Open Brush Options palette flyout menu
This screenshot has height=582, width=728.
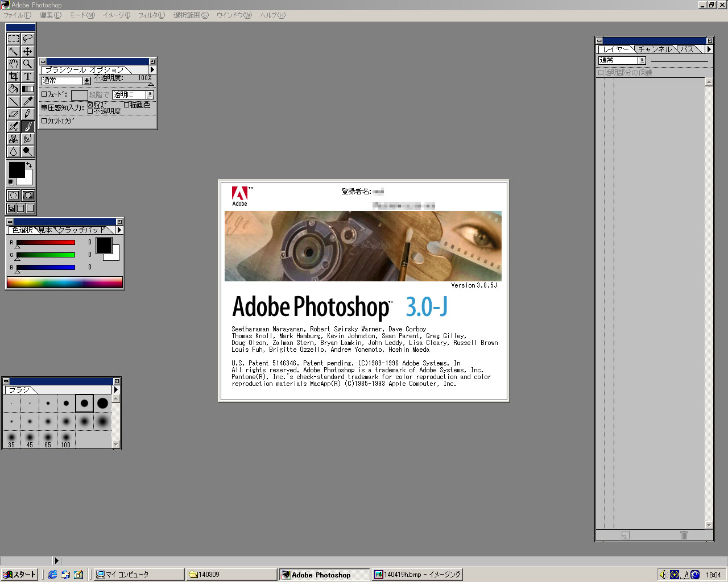pyautogui.click(x=152, y=69)
